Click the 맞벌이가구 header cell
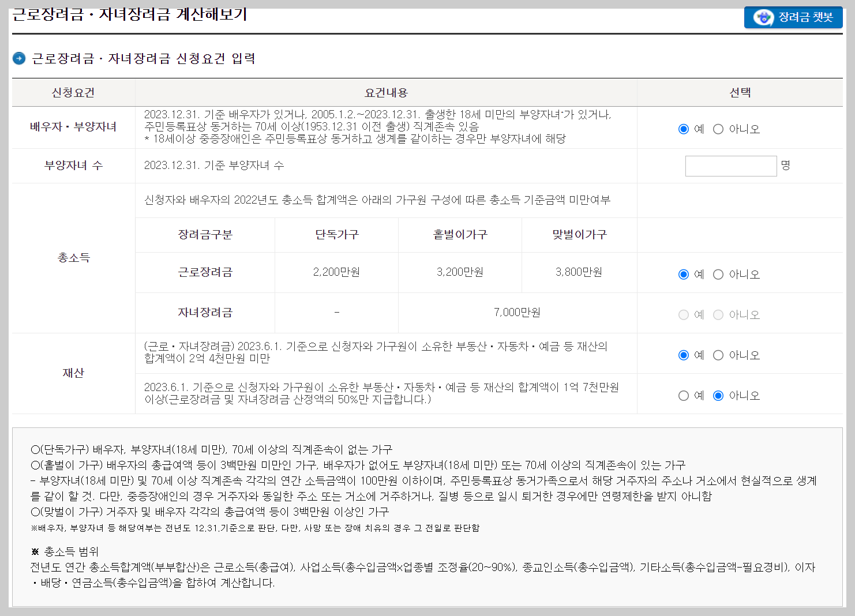Image resolution: width=855 pixels, height=616 pixels. [579, 235]
